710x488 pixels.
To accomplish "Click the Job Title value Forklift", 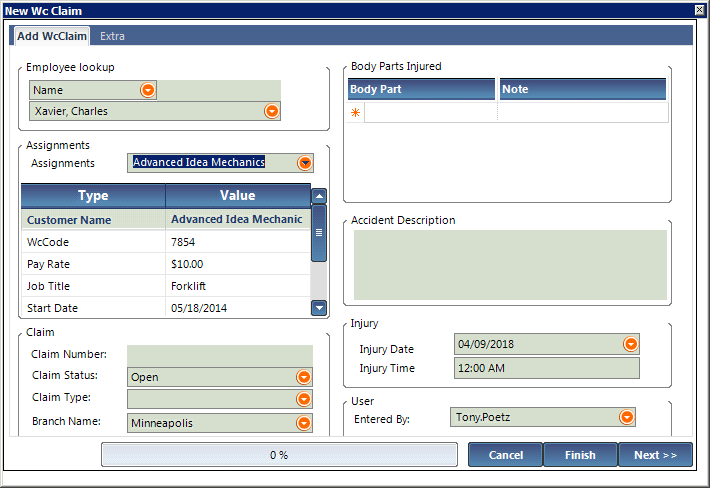I will click(188, 286).
